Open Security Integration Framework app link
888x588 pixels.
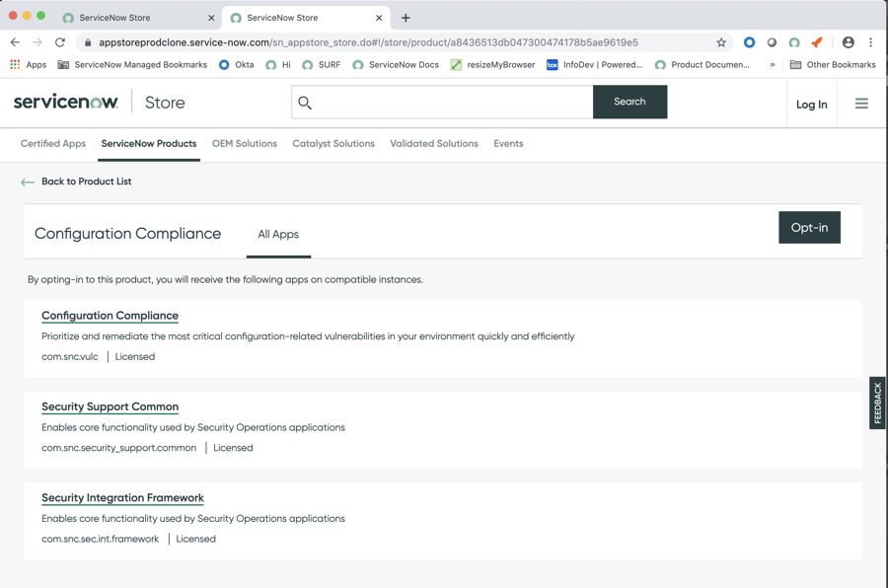pos(123,498)
